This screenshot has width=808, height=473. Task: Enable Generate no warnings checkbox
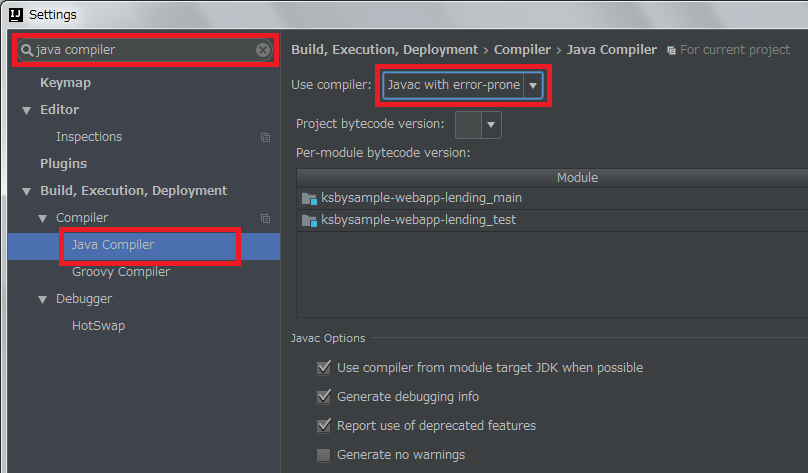(x=324, y=454)
